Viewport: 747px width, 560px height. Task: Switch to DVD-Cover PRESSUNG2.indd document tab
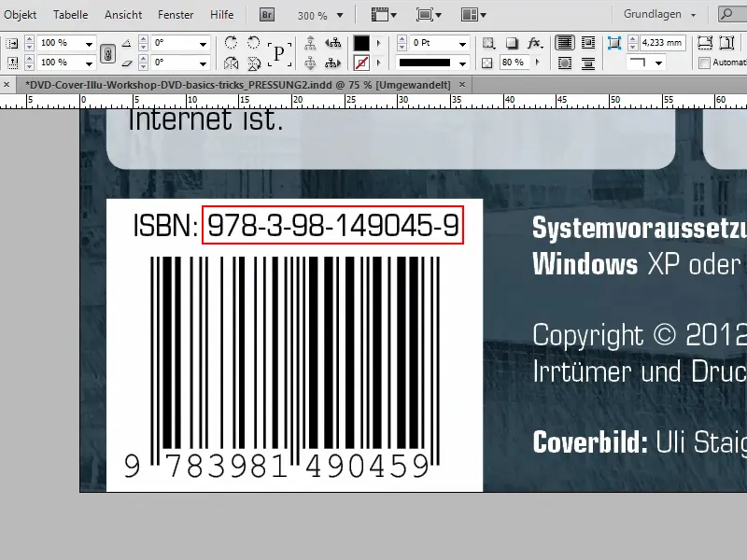pos(238,85)
